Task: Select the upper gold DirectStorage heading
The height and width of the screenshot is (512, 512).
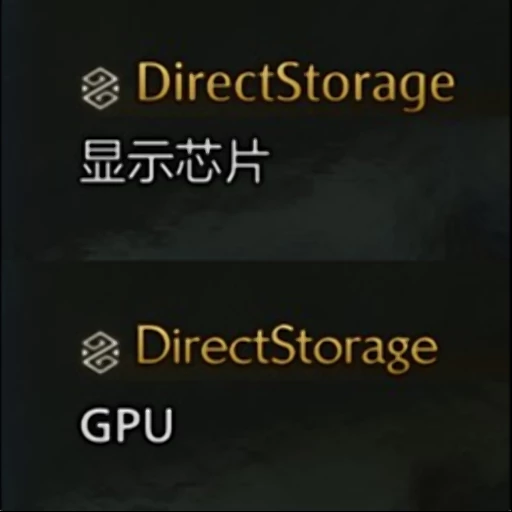Action: [295, 86]
